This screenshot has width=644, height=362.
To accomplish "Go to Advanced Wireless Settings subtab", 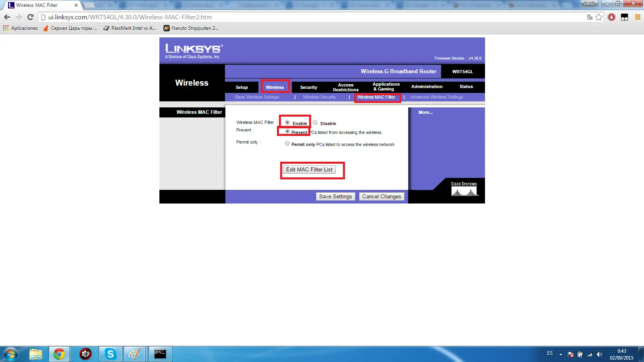I will (436, 97).
